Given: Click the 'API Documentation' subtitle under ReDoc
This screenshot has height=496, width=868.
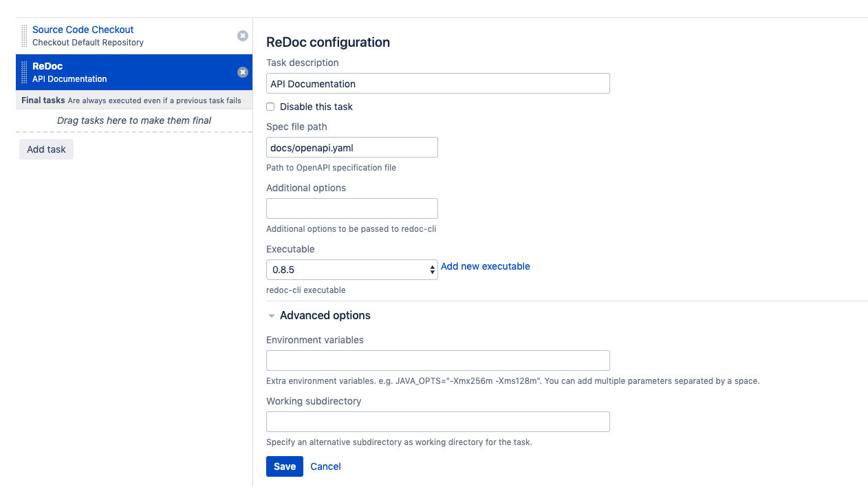Looking at the screenshot, I should 69,79.
